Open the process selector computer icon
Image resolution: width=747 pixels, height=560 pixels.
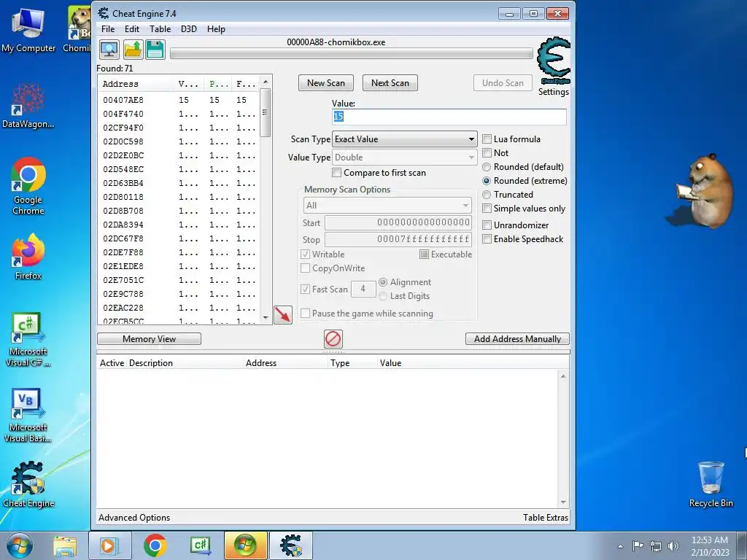109,50
